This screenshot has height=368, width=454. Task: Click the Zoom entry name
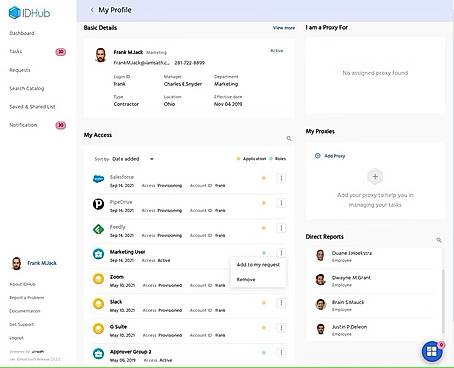[x=117, y=277]
